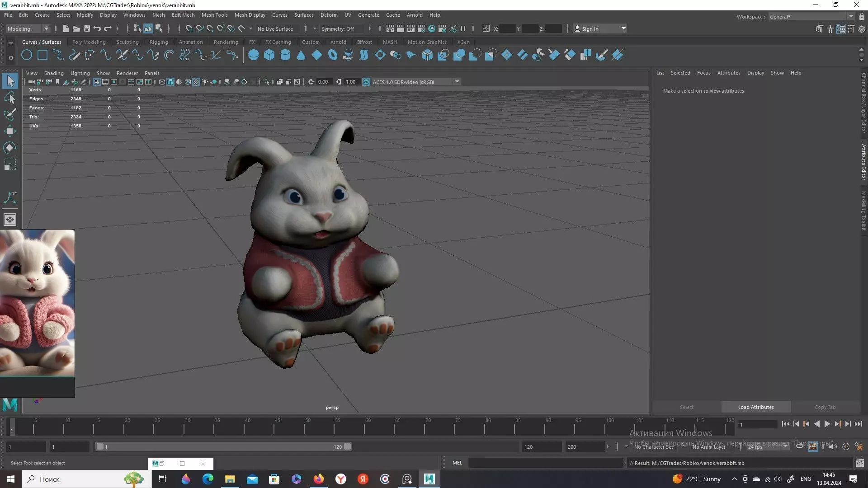The width and height of the screenshot is (868, 488).
Task: Open the Mesh Tools menu
Action: coord(214,15)
